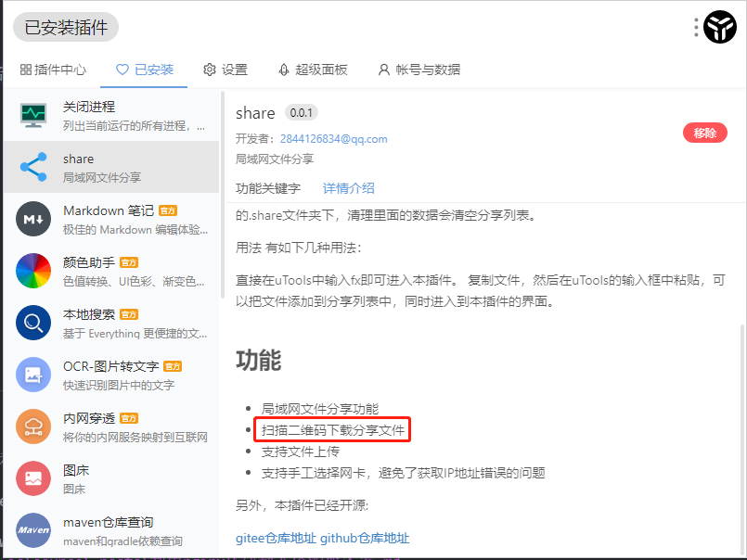Viewport: 747px width, 560px height.
Task: Click the 插件中心 grid icon
Action: 26,70
